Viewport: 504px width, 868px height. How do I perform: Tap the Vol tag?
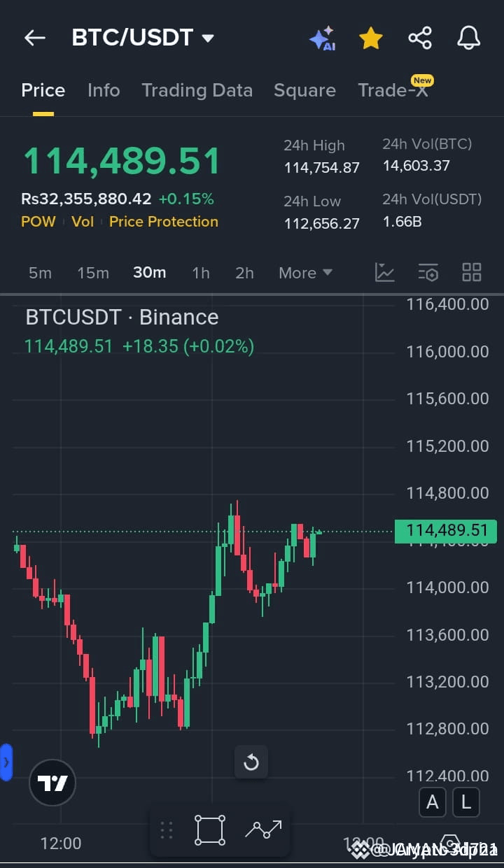pos(83,222)
